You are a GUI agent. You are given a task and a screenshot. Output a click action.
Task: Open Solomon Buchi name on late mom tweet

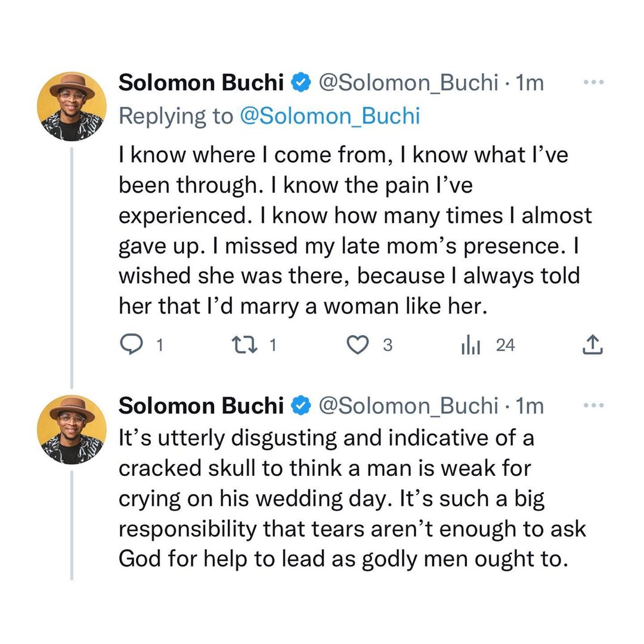pos(201,83)
